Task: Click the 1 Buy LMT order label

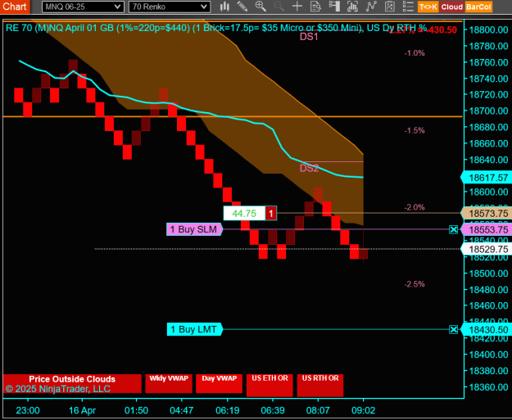Action: coord(195,329)
